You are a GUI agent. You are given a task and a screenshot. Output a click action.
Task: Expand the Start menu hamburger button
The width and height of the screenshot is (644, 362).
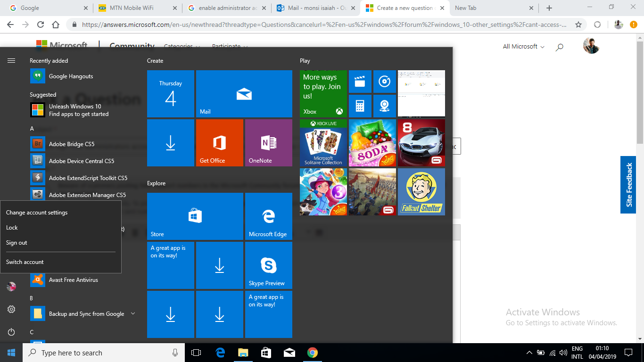coord(11,60)
